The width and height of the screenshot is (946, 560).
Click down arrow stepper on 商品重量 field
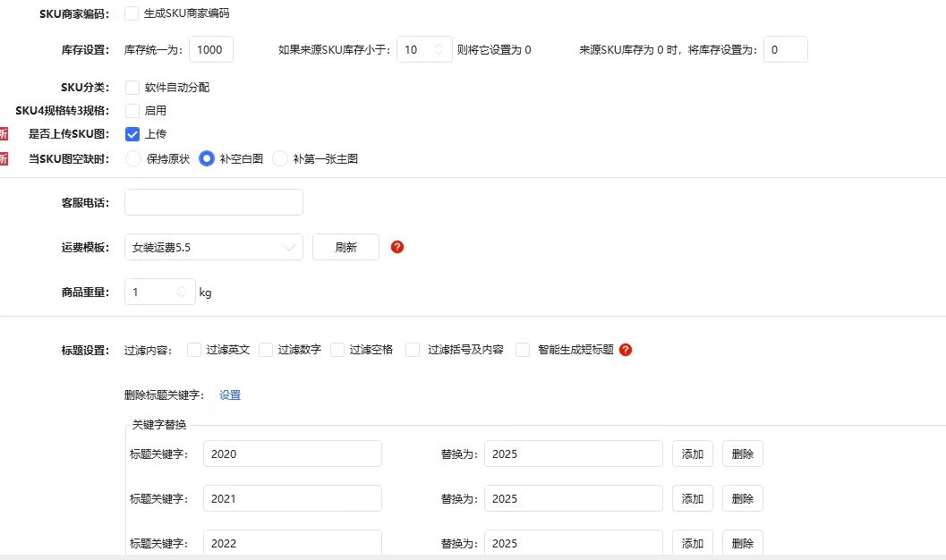click(x=182, y=295)
